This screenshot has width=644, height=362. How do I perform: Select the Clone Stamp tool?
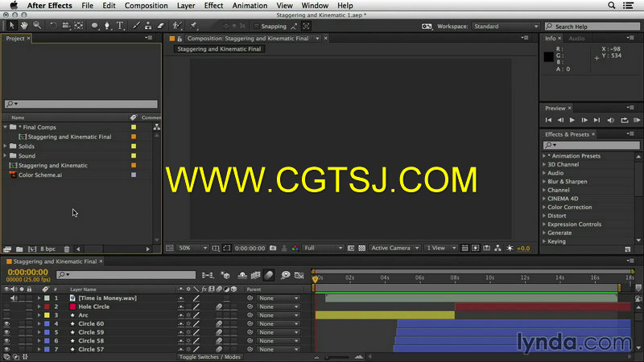(148, 26)
